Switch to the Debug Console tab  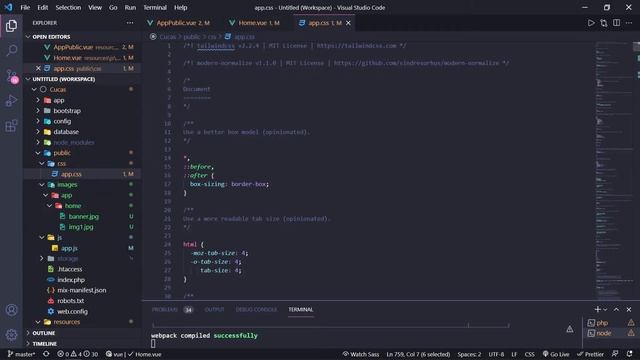point(256,309)
